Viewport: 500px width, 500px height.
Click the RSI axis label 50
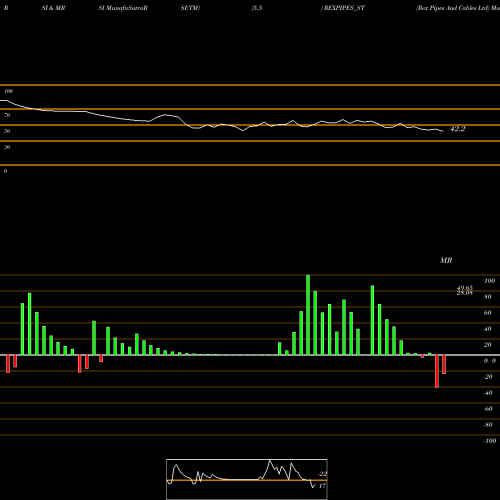coord(7,131)
